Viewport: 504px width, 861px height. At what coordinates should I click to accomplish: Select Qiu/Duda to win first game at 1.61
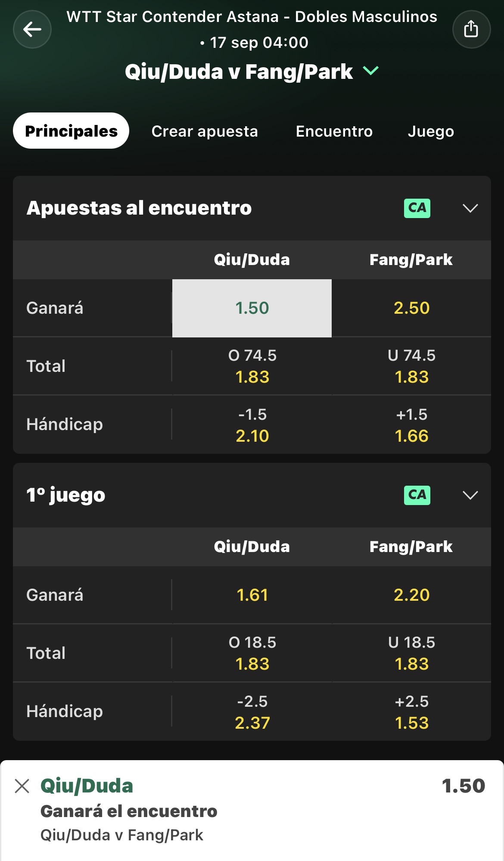[252, 595]
